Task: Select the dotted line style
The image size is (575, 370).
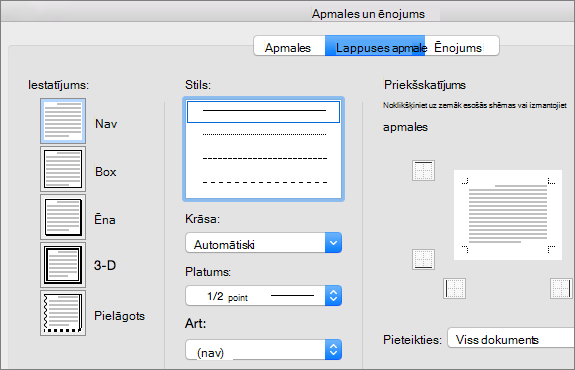Action: pyautogui.click(x=264, y=135)
